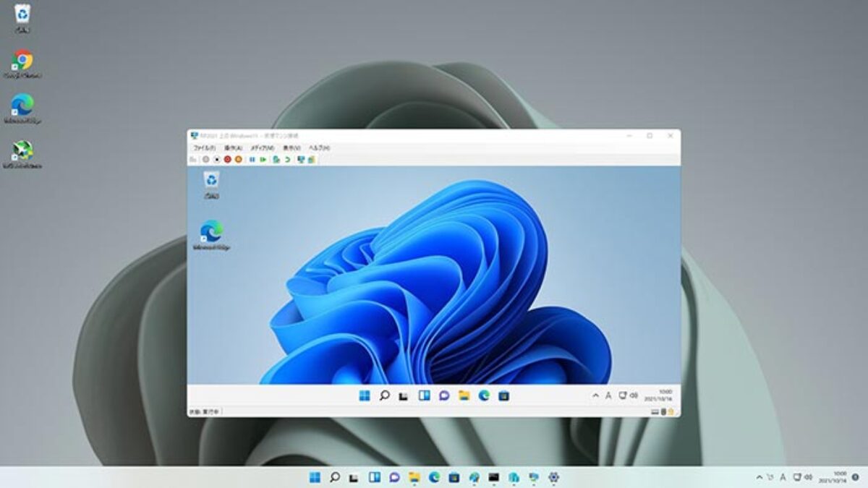Screen dimensions: 868x488
Task: Open Microsoft Store on the host taskbar
Action: [x=454, y=477]
